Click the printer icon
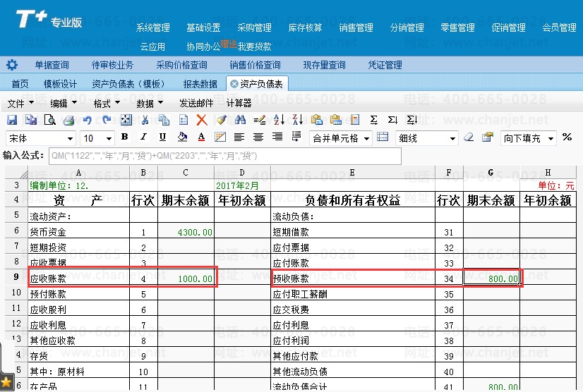The image size is (583, 392). [x=69, y=120]
